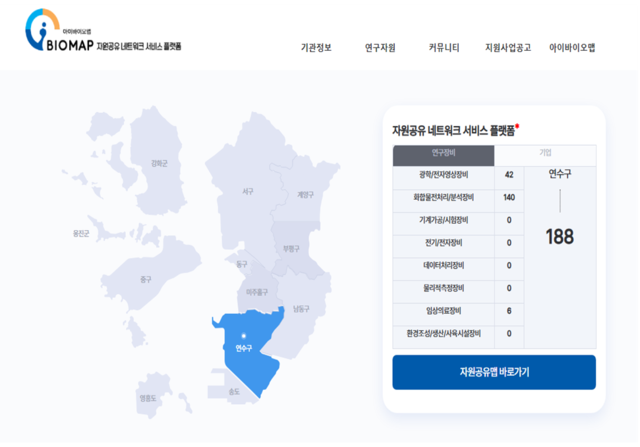
Task: Click the count 42 for 광학/전자영상장비
Action: coord(509,175)
